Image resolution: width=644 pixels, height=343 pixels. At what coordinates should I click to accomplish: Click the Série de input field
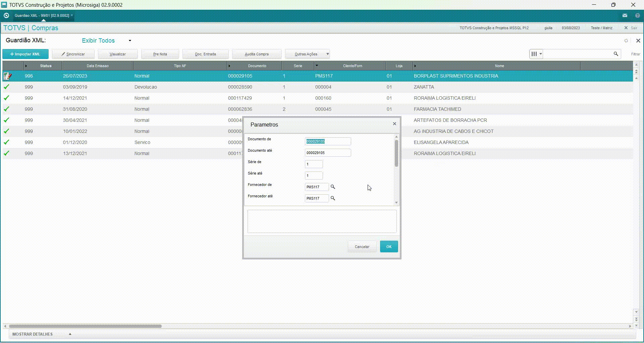(314, 164)
